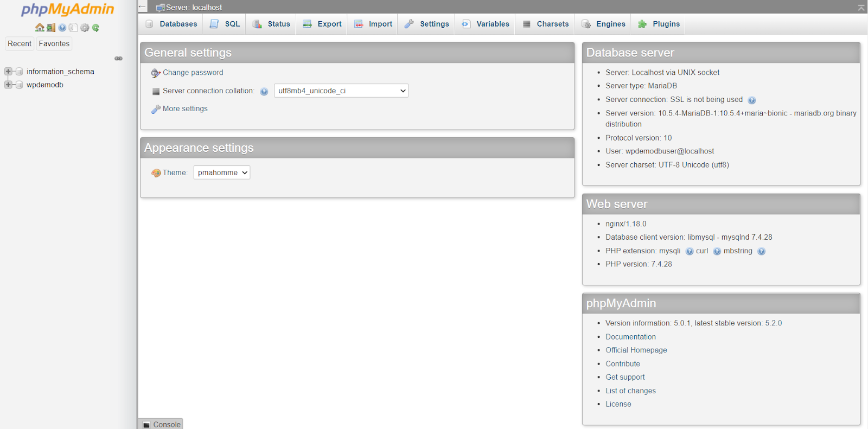Click the help icon next to collation

pos(264,92)
